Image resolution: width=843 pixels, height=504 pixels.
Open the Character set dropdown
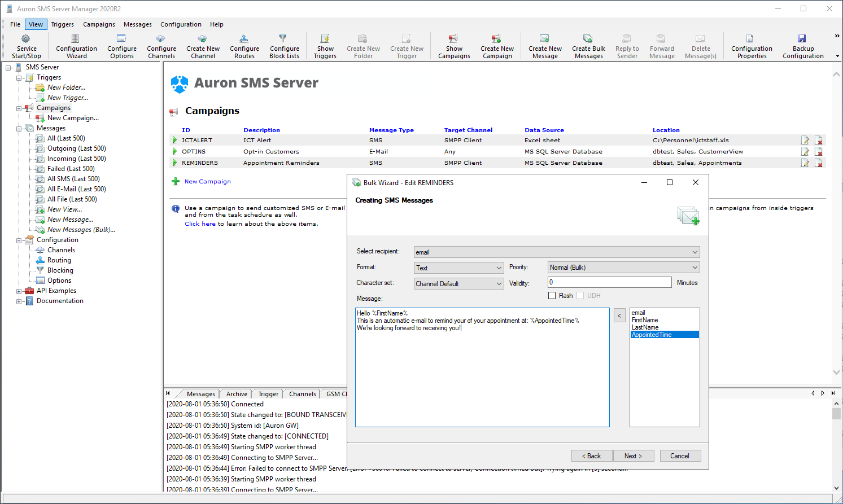tap(458, 284)
